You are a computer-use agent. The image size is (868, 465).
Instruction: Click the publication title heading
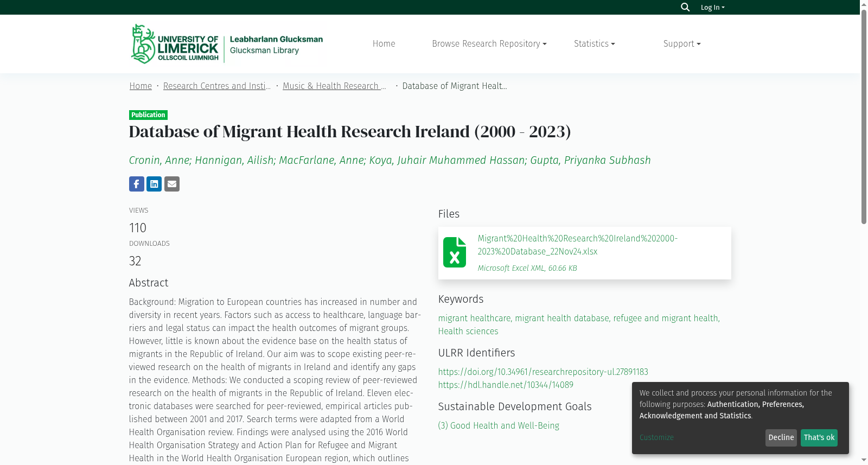350,131
